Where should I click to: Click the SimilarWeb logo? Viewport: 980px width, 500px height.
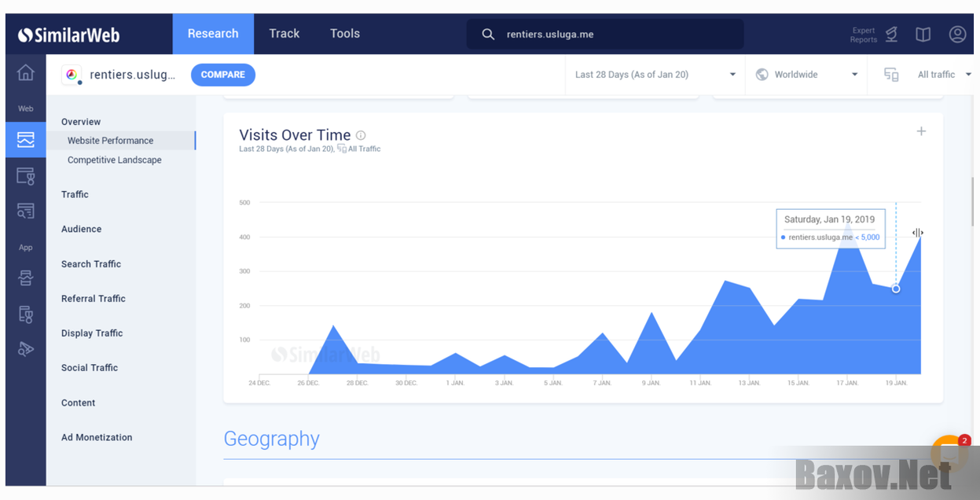coord(69,35)
